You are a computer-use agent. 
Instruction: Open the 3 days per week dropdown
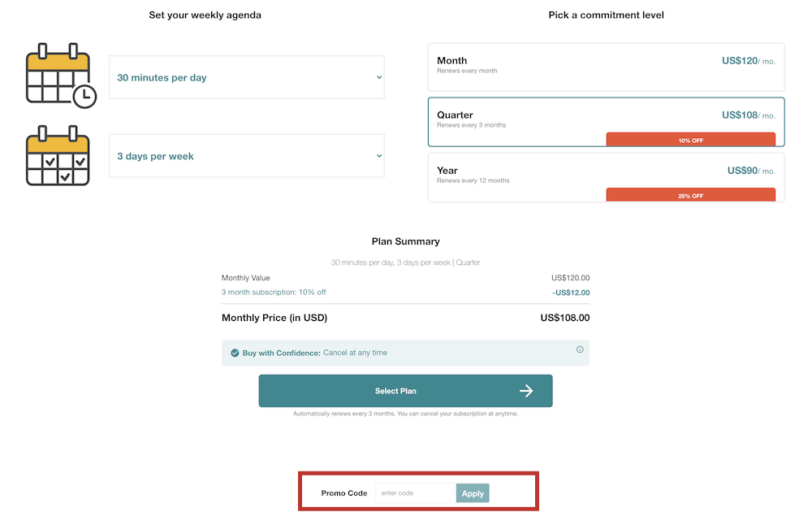pos(247,156)
